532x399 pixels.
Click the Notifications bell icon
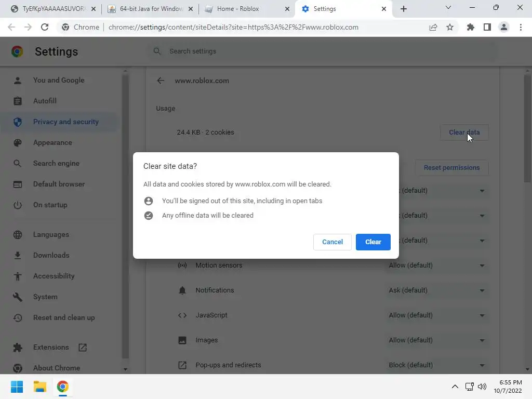[182, 290]
